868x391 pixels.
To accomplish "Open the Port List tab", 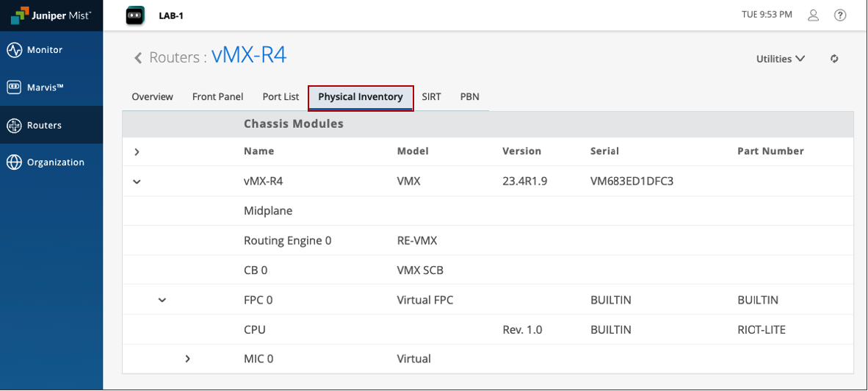I will (x=281, y=97).
